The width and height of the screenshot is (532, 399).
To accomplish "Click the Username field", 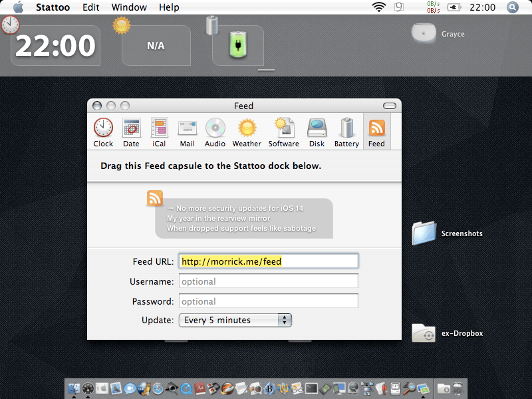I will pos(269,281).
